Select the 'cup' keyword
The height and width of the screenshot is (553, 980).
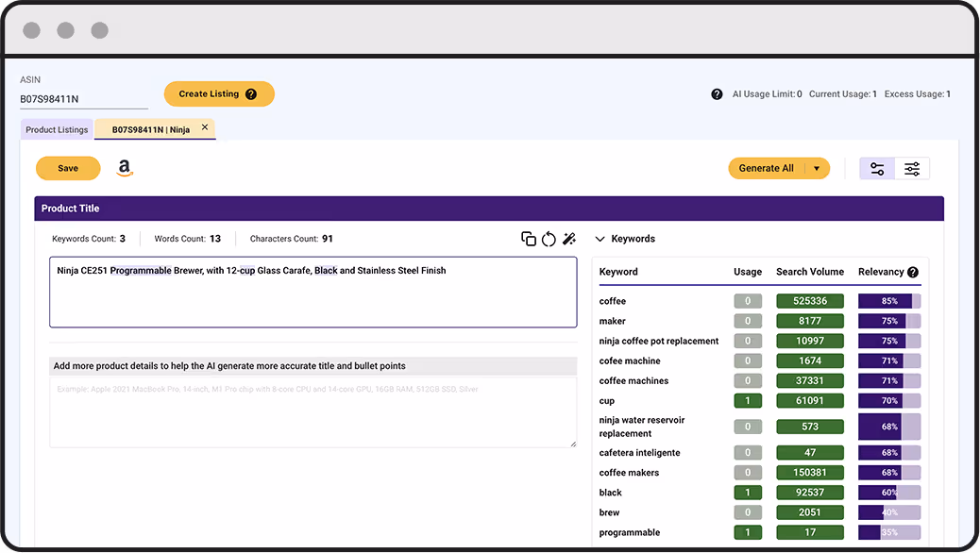coord(607,401)
